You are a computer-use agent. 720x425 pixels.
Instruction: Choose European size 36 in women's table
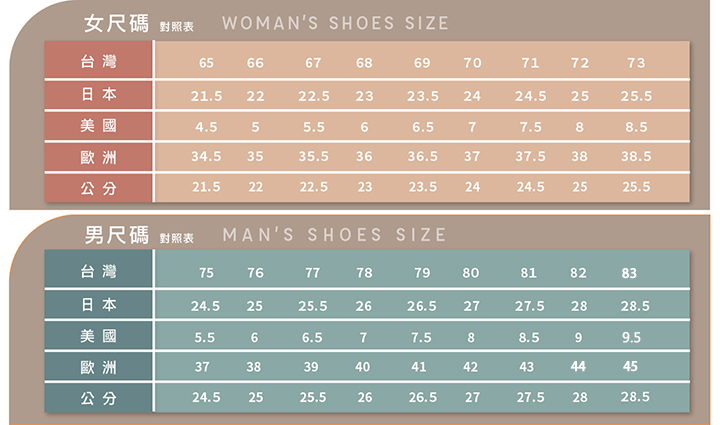pyautogui.click(x=364, y=157)
